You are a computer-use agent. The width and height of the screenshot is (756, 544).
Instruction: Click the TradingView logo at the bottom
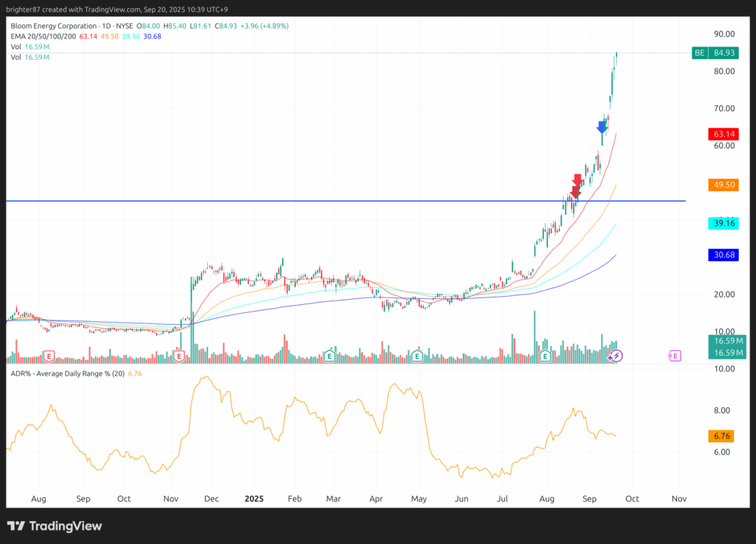[55, 526]
